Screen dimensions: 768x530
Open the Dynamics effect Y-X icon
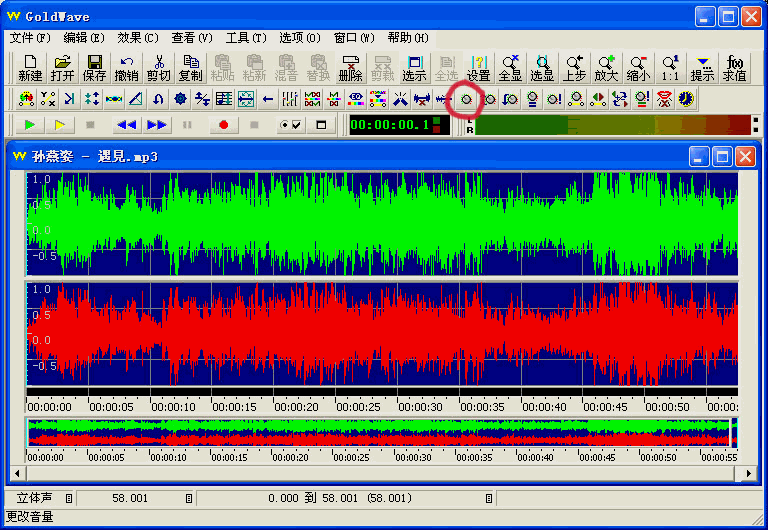point(48,99)
